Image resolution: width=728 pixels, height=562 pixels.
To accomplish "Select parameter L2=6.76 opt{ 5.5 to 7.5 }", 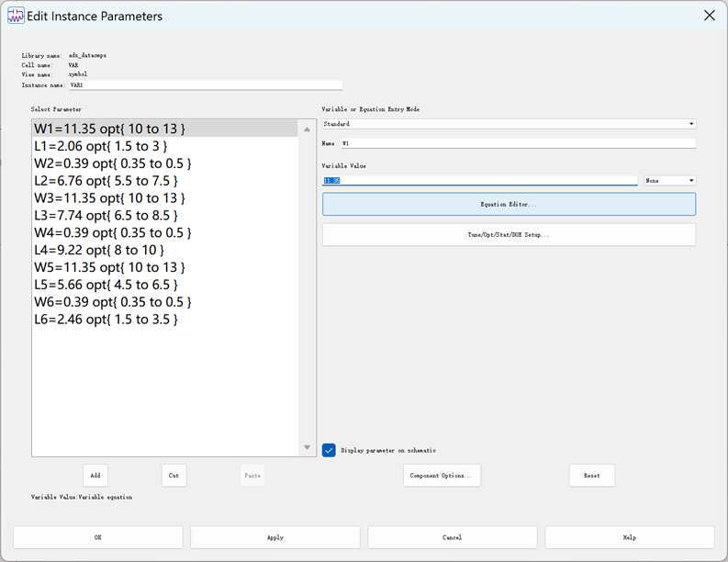I will [x=165, y=181].
